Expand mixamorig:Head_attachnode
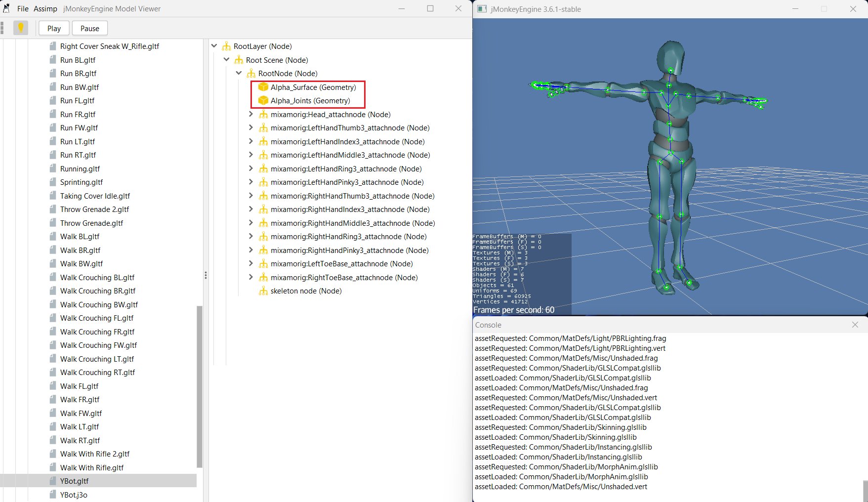Screen dimensions: 868x502 point(251,114)
